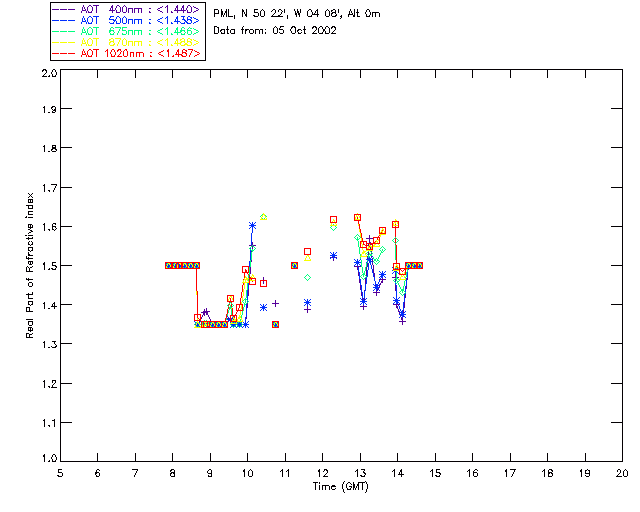Image resolution: width=640 pixels, height=512 pixels.
Task: Click the time-axis tick label '7'
Action: click(135, 473)
